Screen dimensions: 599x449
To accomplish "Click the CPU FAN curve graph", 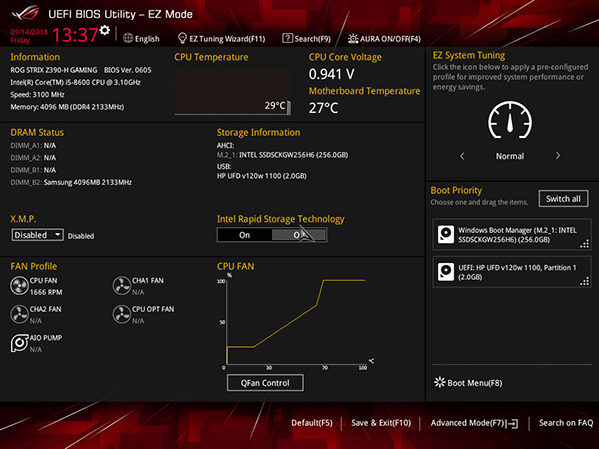I will coord(296,322).
